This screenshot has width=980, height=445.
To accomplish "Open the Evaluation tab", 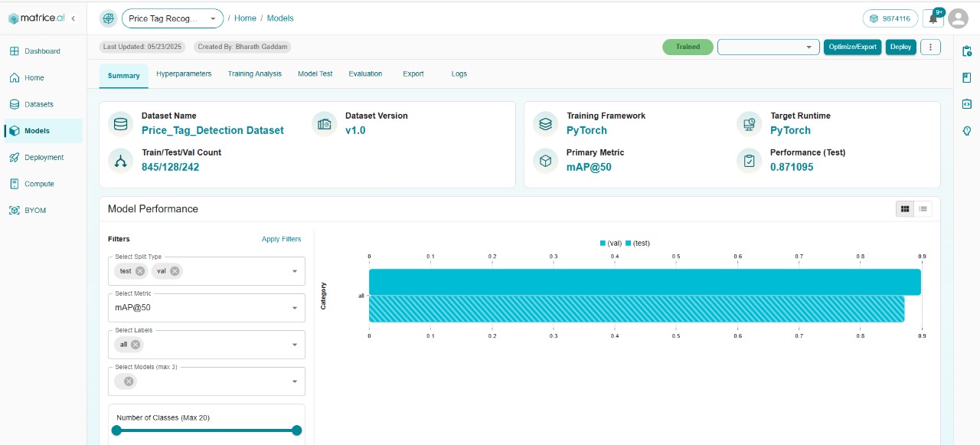I will pyautogui.click(x=365, y=74).
